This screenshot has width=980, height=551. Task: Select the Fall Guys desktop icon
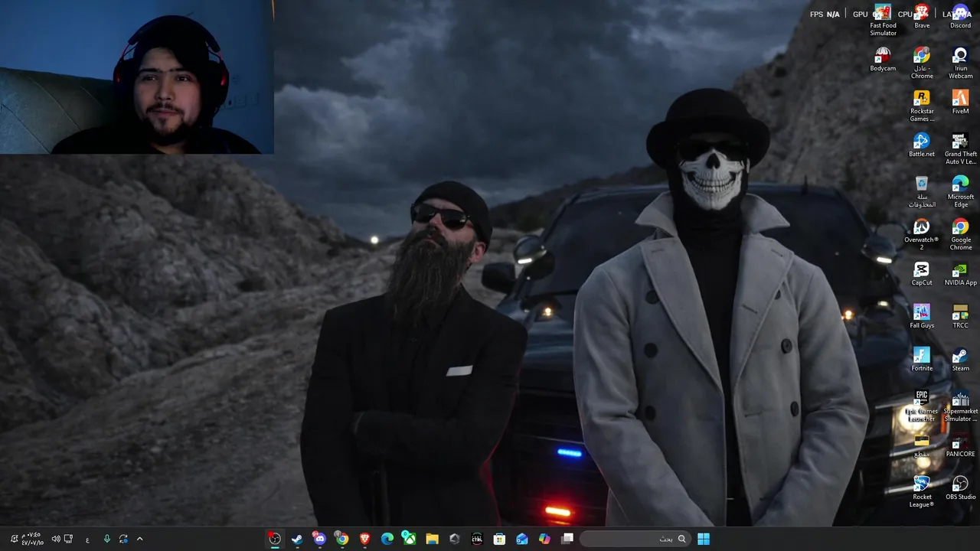922,317
